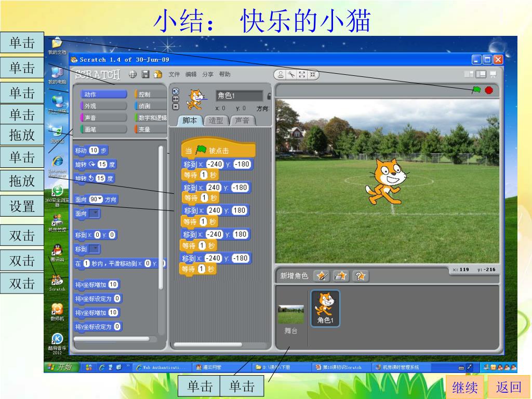Click the 返回 button on the slide
Screen dimensions: 532x399
click(509, 387)
